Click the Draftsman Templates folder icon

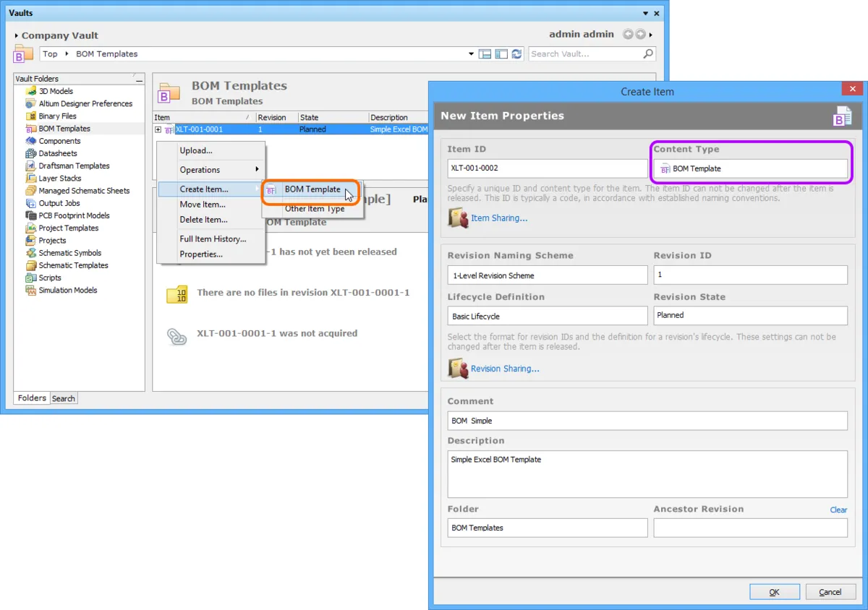pyautogui.click(x=31, y=166)
